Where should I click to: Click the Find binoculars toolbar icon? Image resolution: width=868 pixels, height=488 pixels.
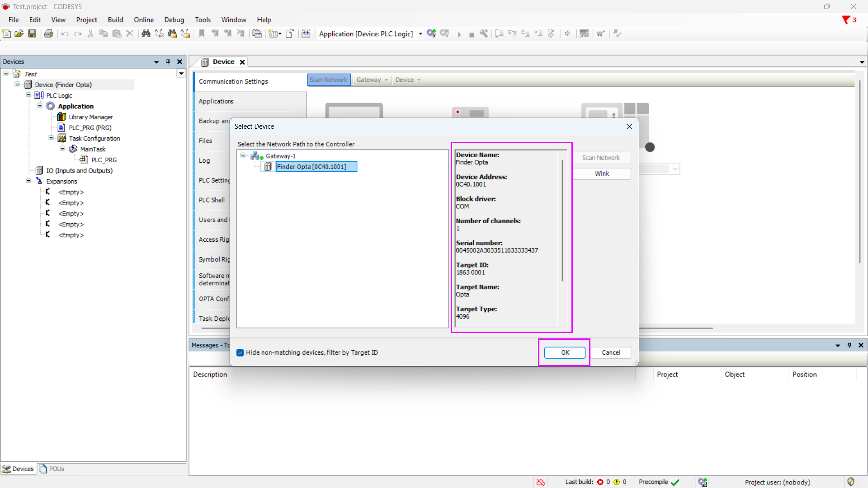point(146,33)
